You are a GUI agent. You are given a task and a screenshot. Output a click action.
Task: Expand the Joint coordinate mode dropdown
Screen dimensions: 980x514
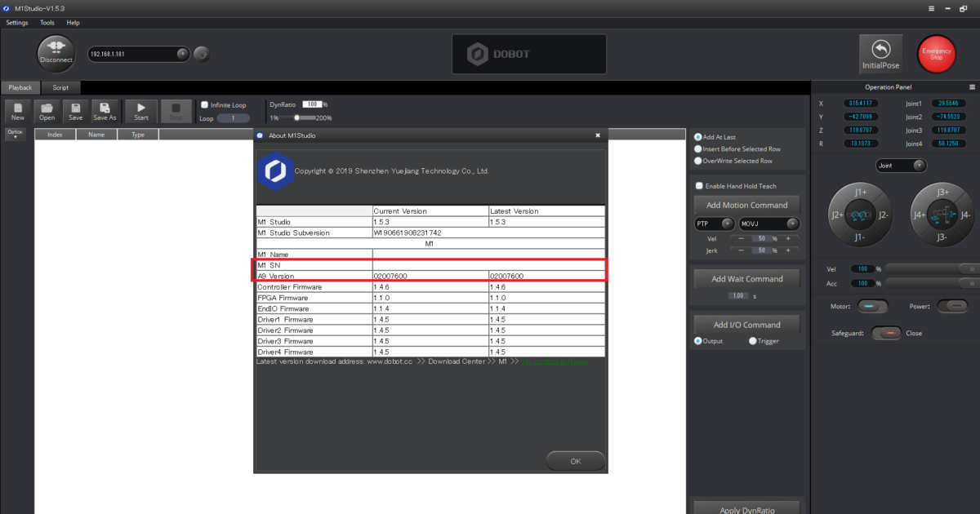(919, 166)
